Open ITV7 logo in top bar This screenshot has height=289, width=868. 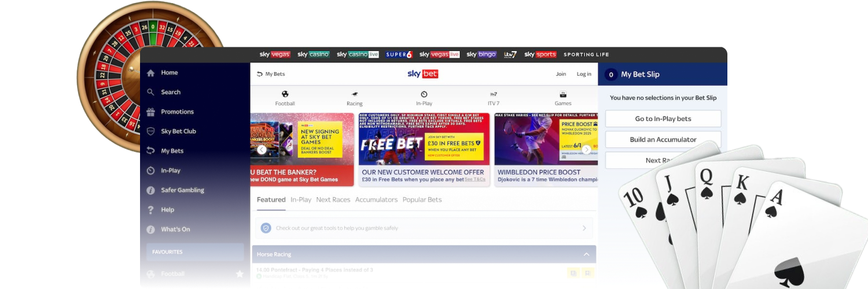[x=510, y=54]
